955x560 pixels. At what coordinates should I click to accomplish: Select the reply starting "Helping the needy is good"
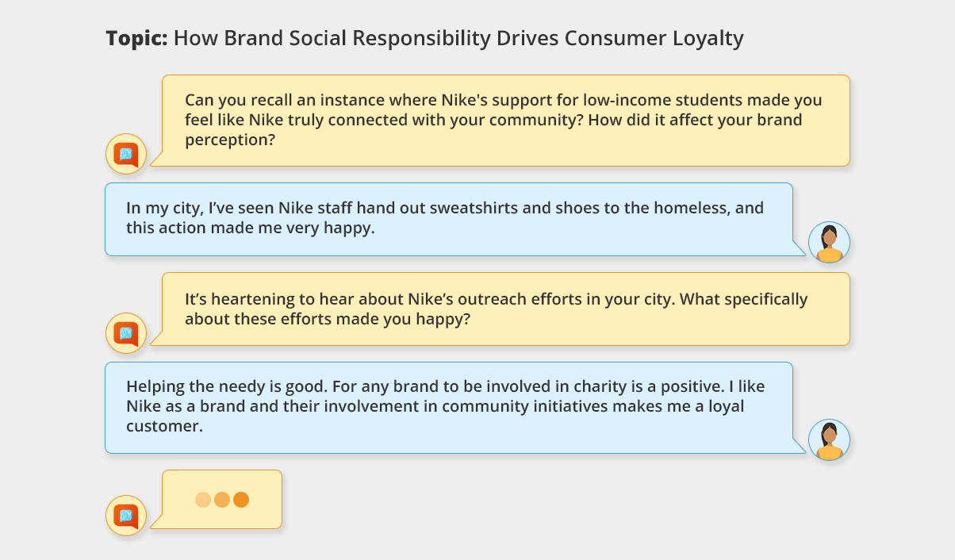pos(448,407)
